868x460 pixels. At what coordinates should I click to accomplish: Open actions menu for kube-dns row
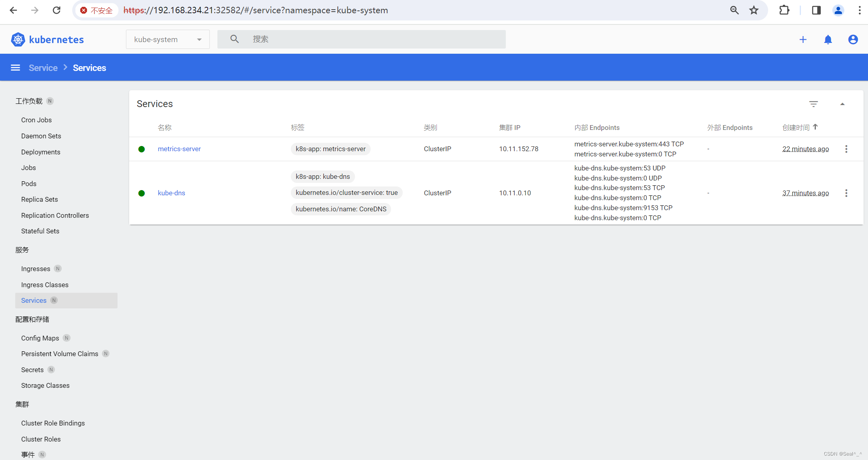846,193
